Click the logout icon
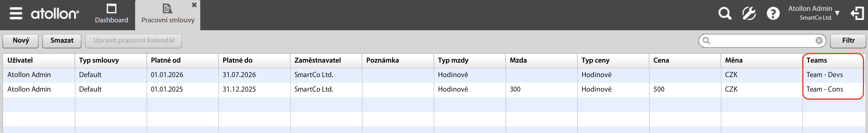This screenshot has width=868, height=133. click(857, 14)
